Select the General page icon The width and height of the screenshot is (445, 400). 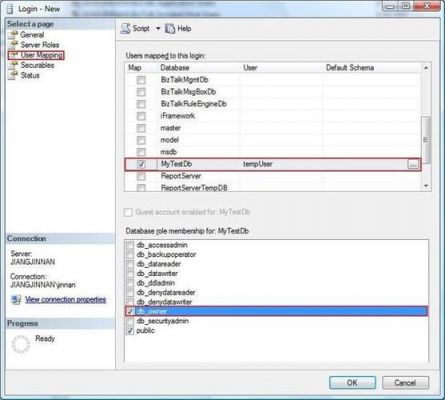point(13,35)
